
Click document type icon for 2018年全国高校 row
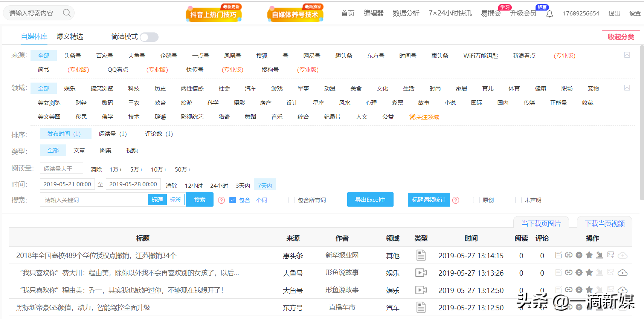[421, 255]
